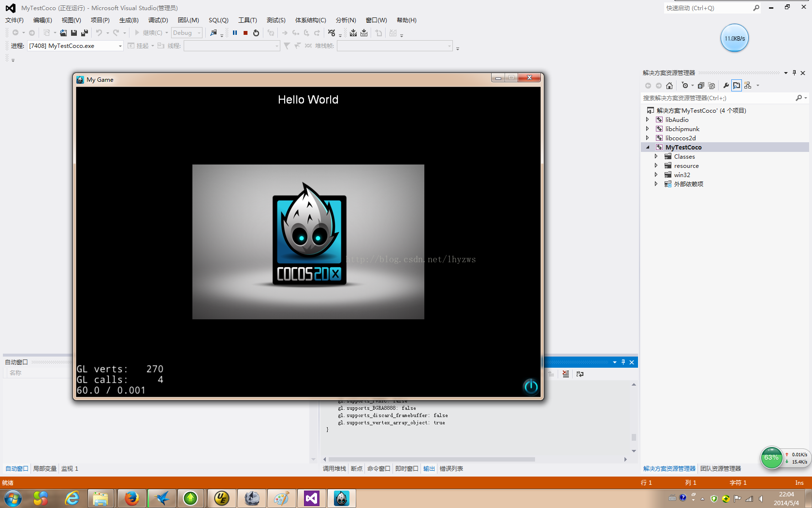Click the output panel horizontal scrollbar
This screenshot has height=508, width=812.
coord(432,459)
